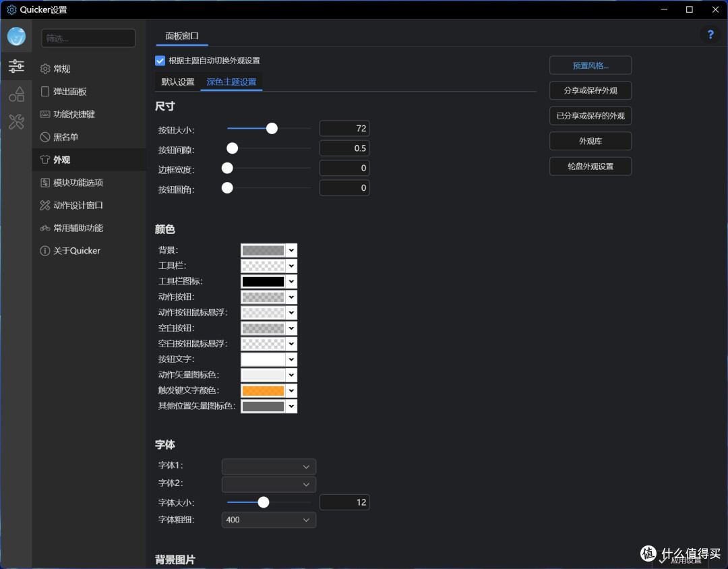This screenshot has height=569, width=728.
Task: Expand the 背景 color dropdown arrow
Action: 291,250
